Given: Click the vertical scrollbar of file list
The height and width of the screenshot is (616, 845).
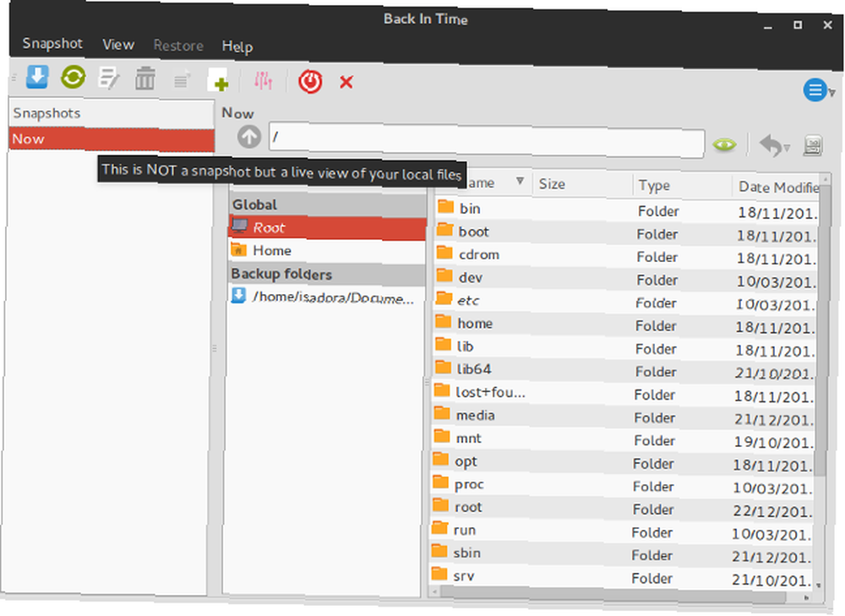Looking at the screenshot, I should (823, 331).
